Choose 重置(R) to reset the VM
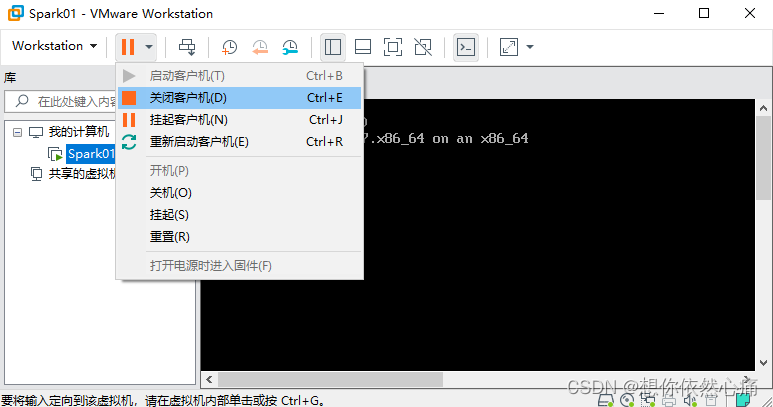773x407 pixels. [240, 237]
